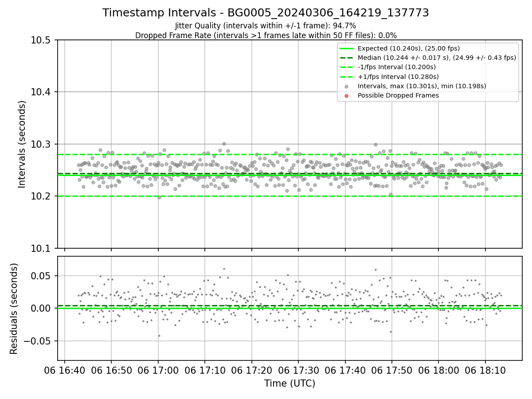Click the x tick label '06 17:40'
Viewport: 532px width, 399px height.
(345, 370)
